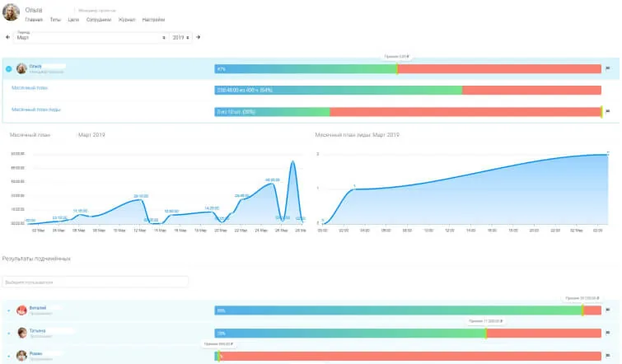Collapse Ольга's row with the blue circle toggle
622x364 pixels.
pos(9,69)
